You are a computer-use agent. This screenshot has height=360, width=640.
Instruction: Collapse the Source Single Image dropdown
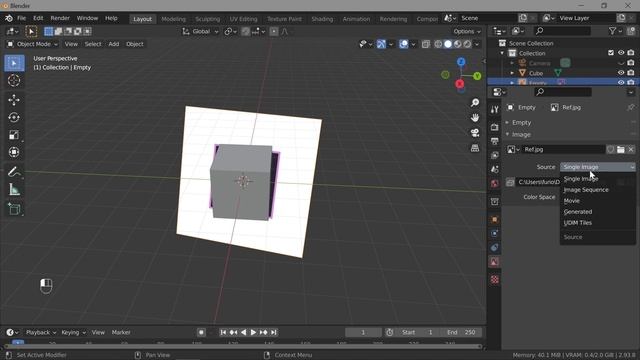coord(598,167)
